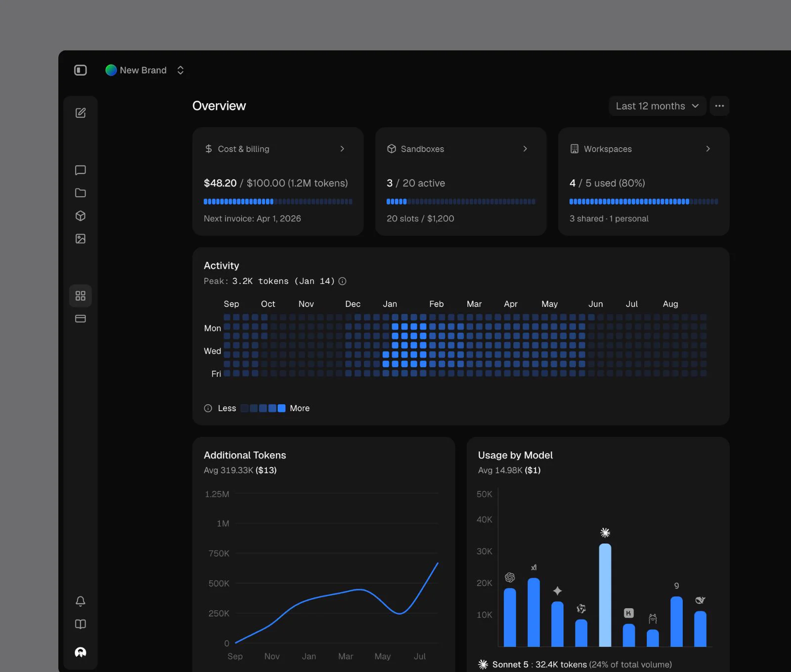This screenshot has height=672, width=791.
Task: Click the billing usage progress bar
Action: (x=278, y=202)
